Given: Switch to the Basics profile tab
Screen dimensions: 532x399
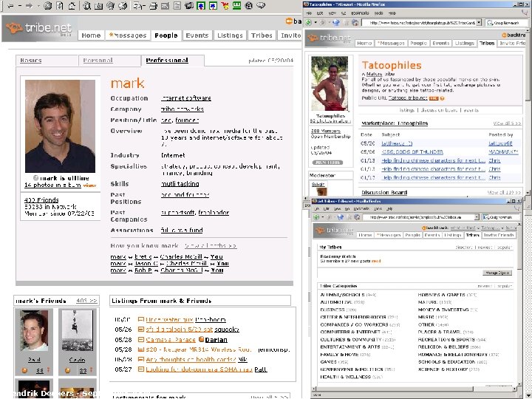Looking at the screenshot, I should tap(30, 61).
